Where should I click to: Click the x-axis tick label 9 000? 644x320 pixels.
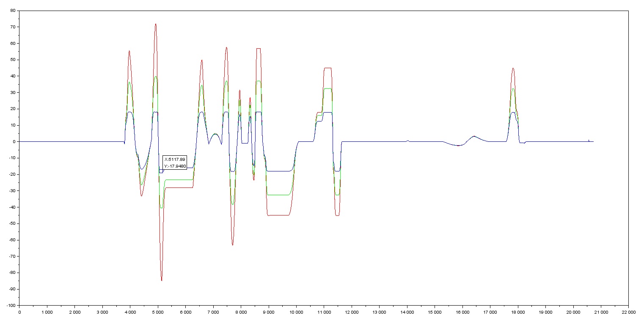[269, 312]
